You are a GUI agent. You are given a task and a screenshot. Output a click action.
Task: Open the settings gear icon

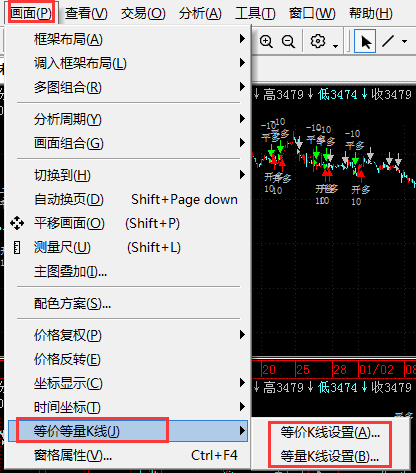(x=318, y=41)
